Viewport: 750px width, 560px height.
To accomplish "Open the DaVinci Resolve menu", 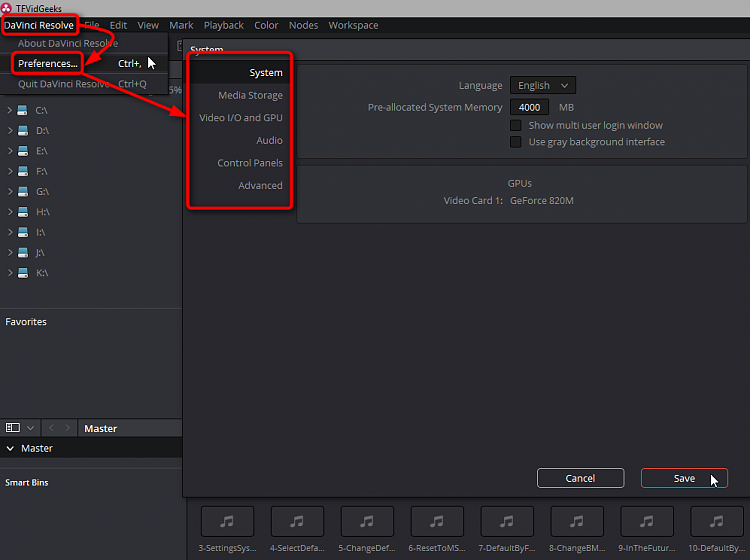I will (39, 25).
